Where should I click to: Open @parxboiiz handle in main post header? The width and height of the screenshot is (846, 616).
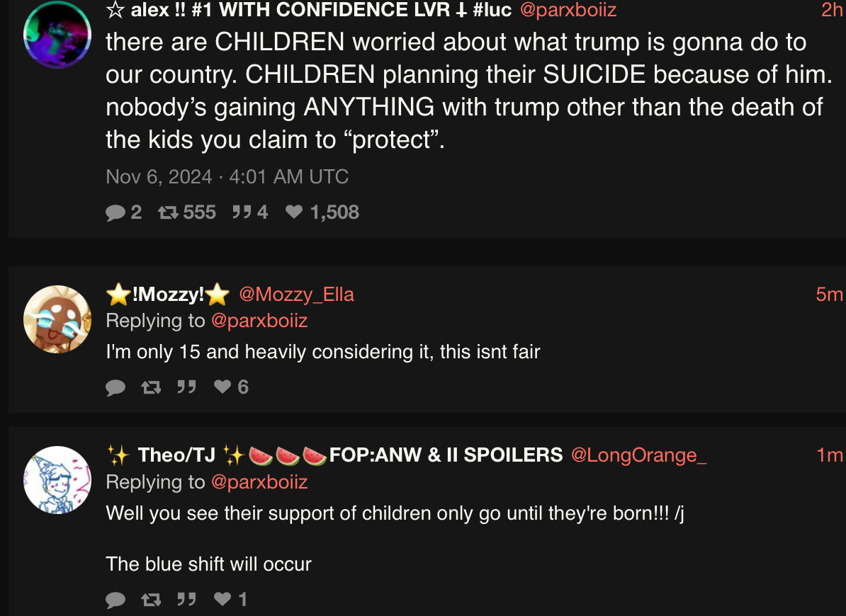(x=568, y=10)
